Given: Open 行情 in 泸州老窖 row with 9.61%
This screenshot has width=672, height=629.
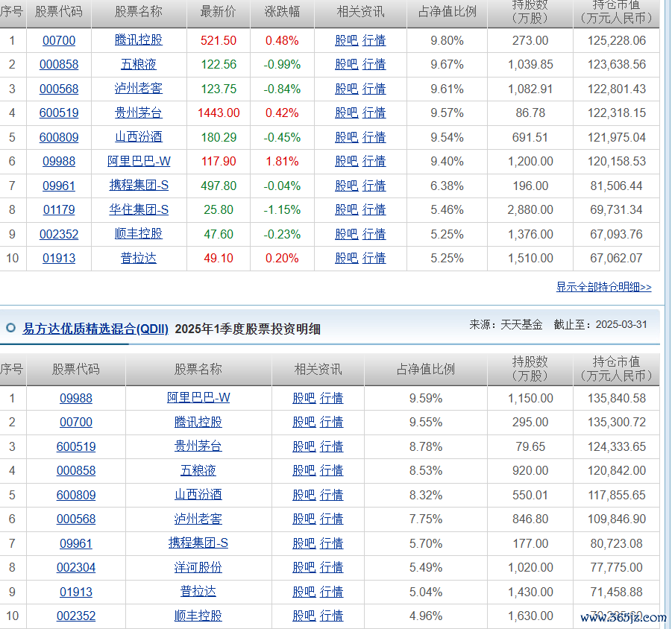Looking at the screenshot, I should [x=374, y=89].
